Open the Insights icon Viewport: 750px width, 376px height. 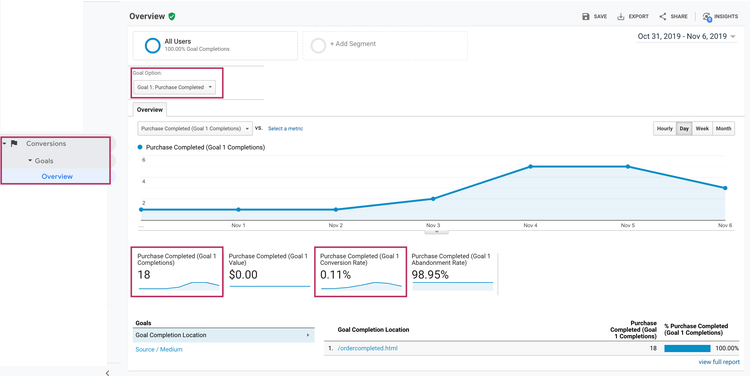[707, 17]
